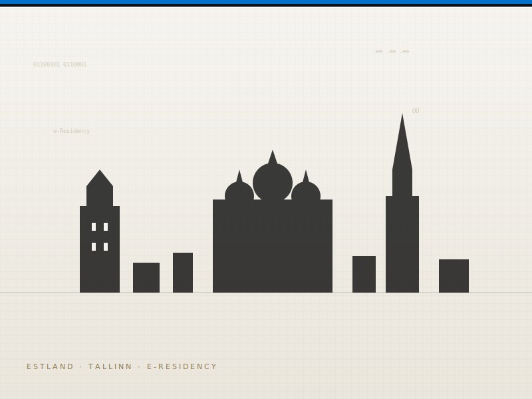
Task: Click the blue bar at the top
Action: [x=266, y=3]
